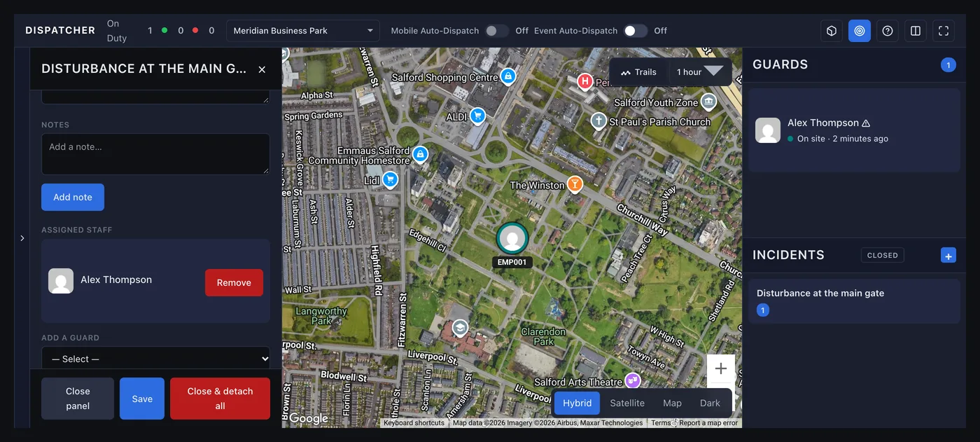Open the 1 hour trails duration dropdown
Viewport: 980px width, 442px height.
pos(700,72)
